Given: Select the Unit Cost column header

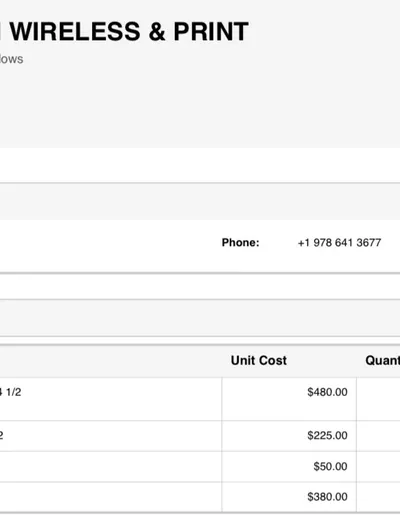Looking at the screenshot, I should (x=259, y=360).
